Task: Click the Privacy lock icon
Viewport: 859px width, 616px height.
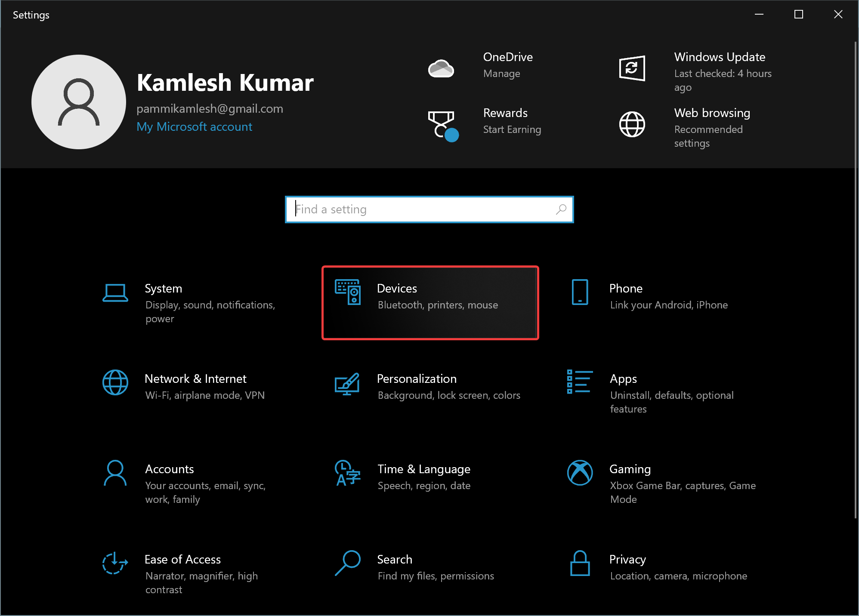Action: (x=580, y=563)
